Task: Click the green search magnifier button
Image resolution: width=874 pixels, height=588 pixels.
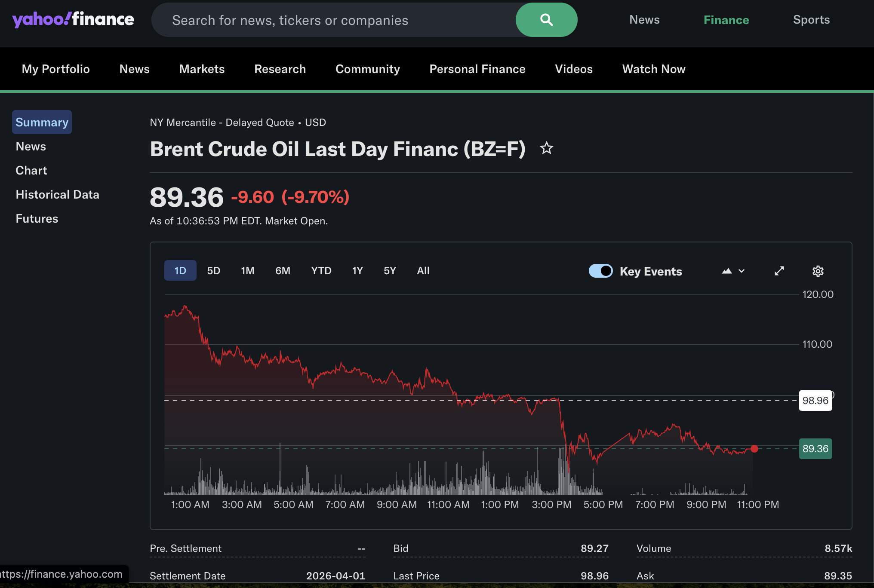Action: click(x=546, y=20)
